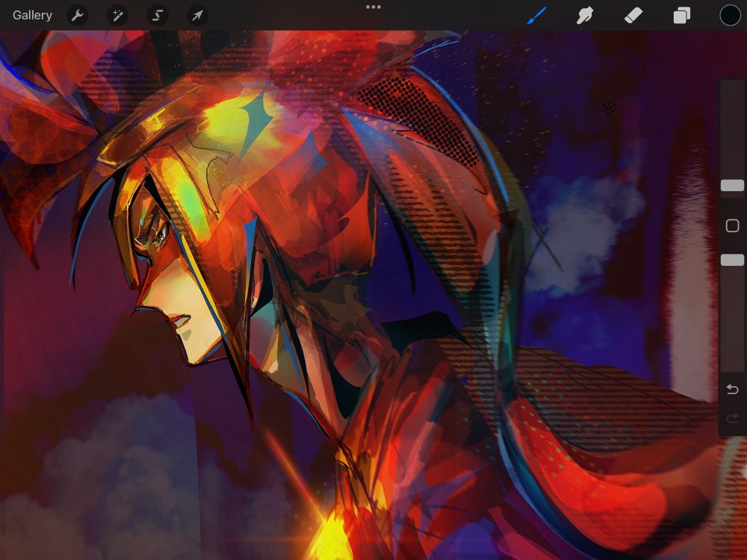Select the Smudge tool
The height and width of the screenshot is (560, 747).
(x=585, y=15)
